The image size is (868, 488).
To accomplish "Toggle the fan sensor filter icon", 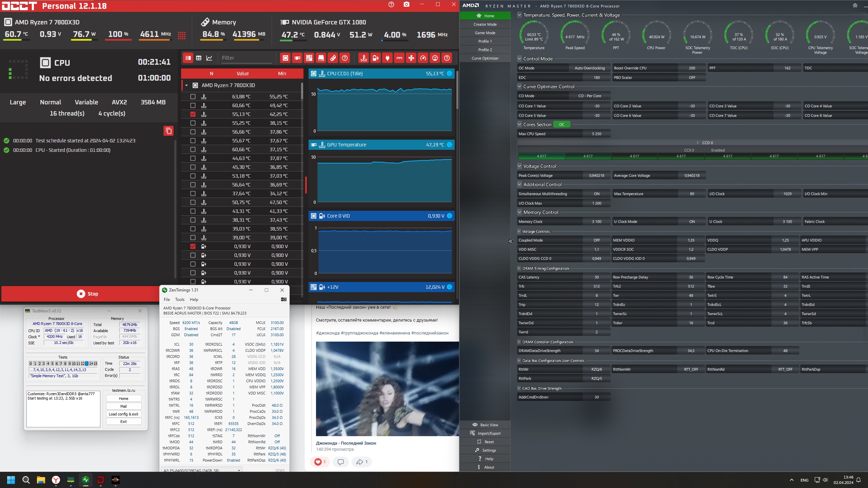I will [x=411, y=58].
